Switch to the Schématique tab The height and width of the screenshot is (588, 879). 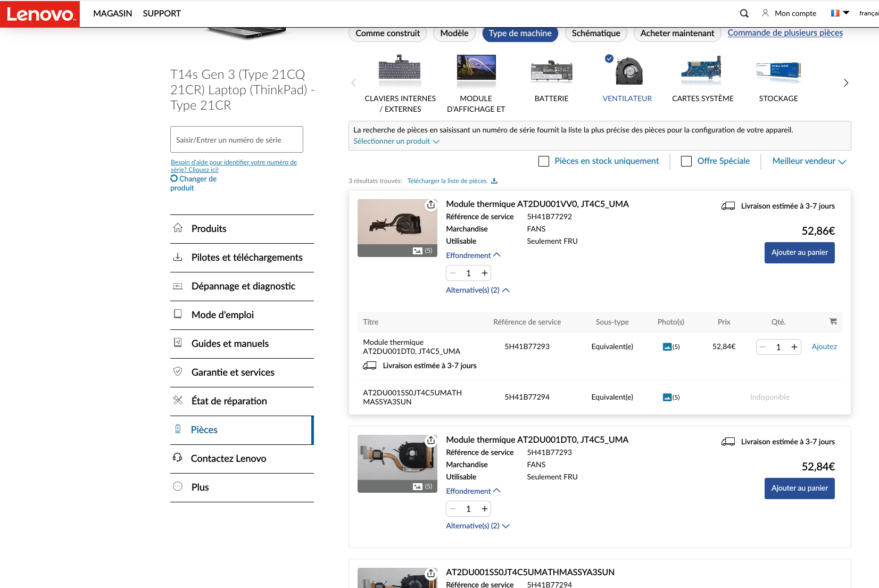[596, 34]
